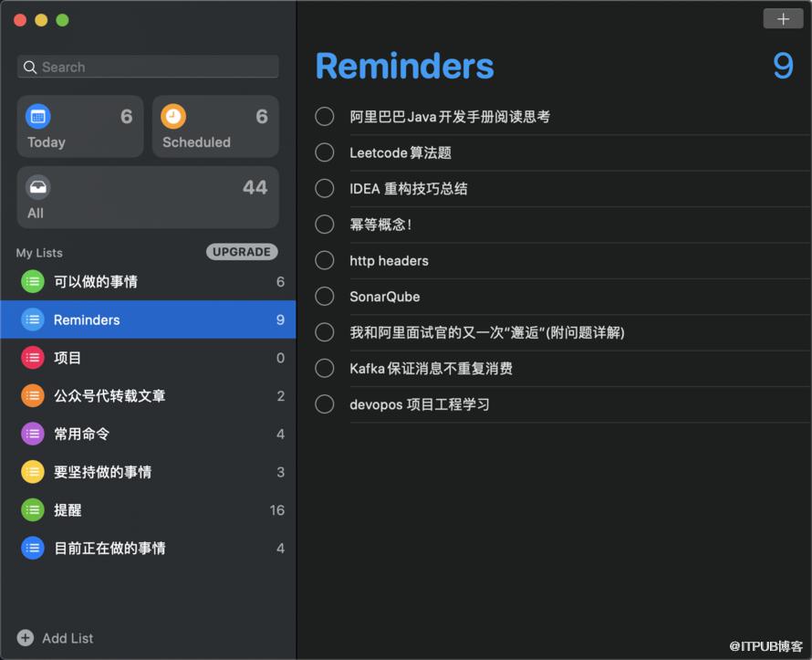Click the Add List label

[68, 638]
